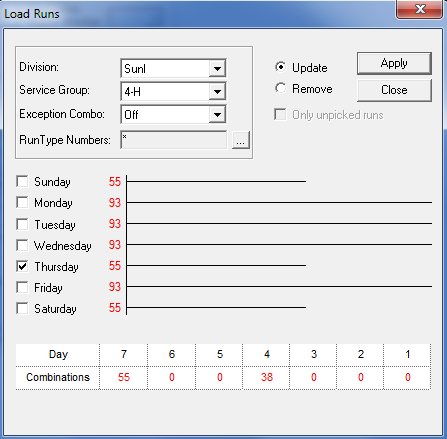This screenshot has width=447, height=439.
Task: Click the Day 4 column header
Action: click(x=267, y=354)
